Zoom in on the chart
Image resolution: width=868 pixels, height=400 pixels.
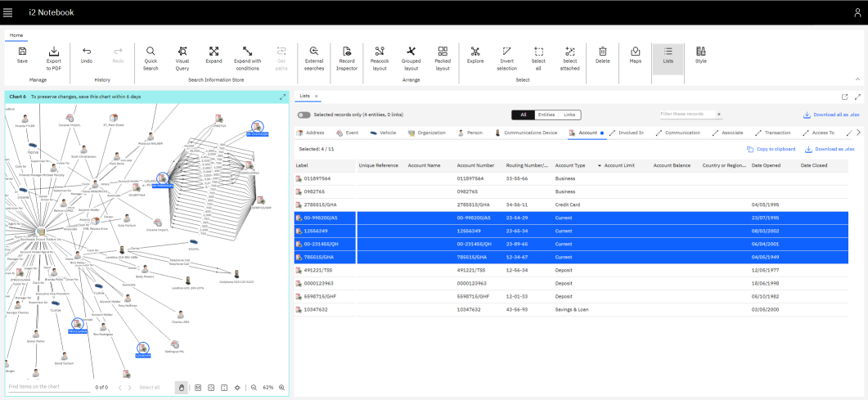[x=282, y=387]
